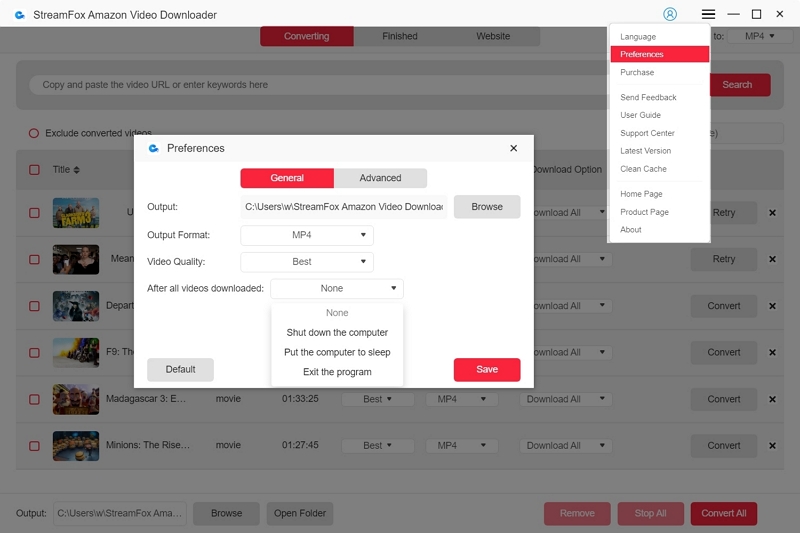Remove the Minions row with X
800x533 pixels.
coord(772,446)
